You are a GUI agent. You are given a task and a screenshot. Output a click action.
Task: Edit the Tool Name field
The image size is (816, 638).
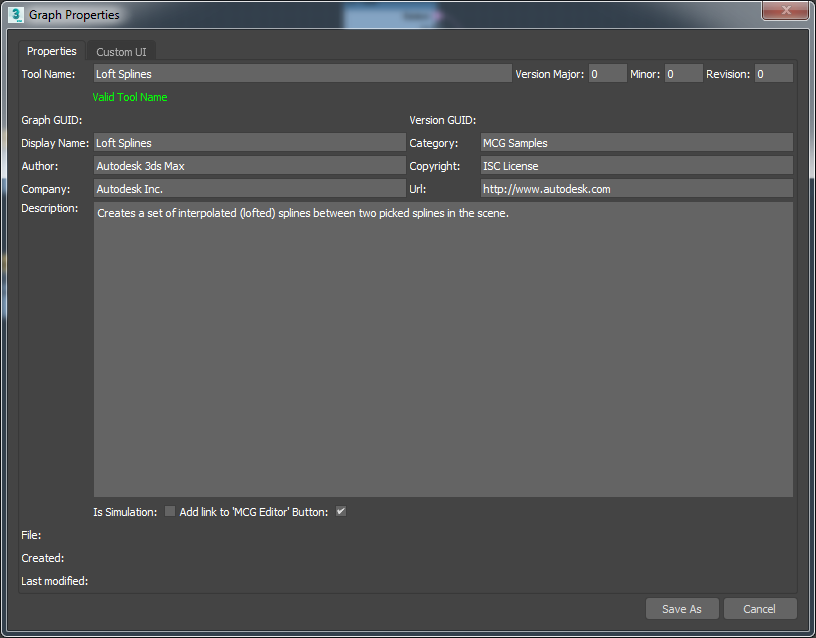[300, 73]
